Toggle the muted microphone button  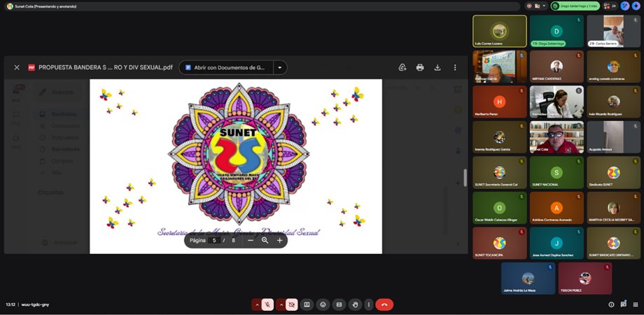[267, 304]
